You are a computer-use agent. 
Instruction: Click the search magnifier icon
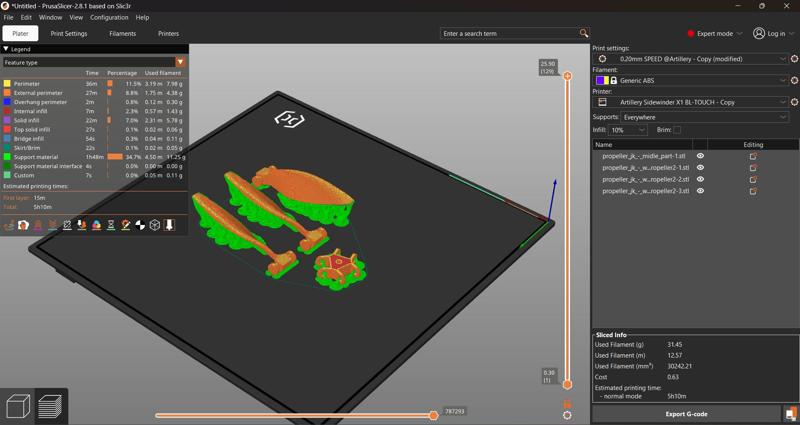pos(584,33)
